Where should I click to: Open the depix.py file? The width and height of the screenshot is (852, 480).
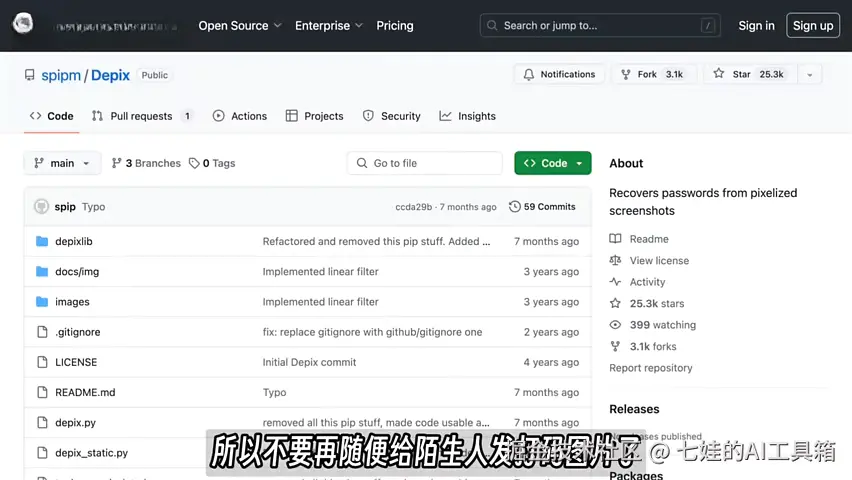[76, 422]
